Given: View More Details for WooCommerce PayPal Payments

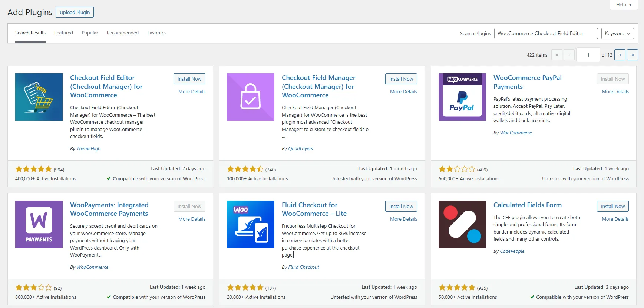Looking at the screenshot, I should click(x=615, y=92).
